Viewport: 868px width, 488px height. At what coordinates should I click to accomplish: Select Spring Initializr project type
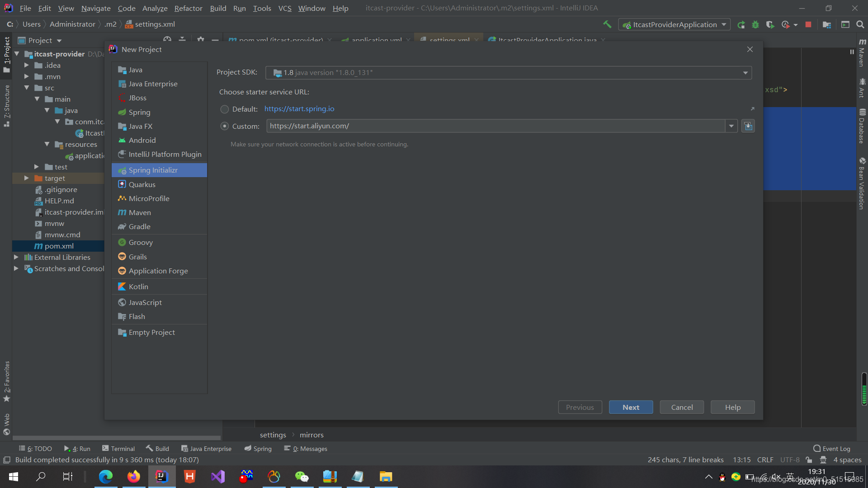coord(159,170)
